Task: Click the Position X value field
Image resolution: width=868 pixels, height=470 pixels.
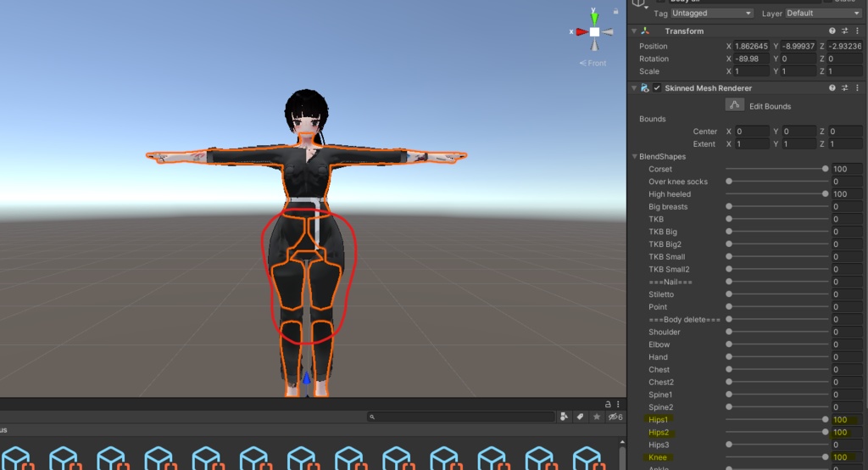Action: 751,46
